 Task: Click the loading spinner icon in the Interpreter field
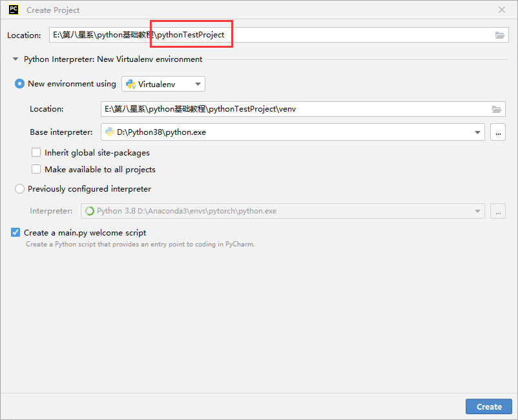(x=90, y=211)
